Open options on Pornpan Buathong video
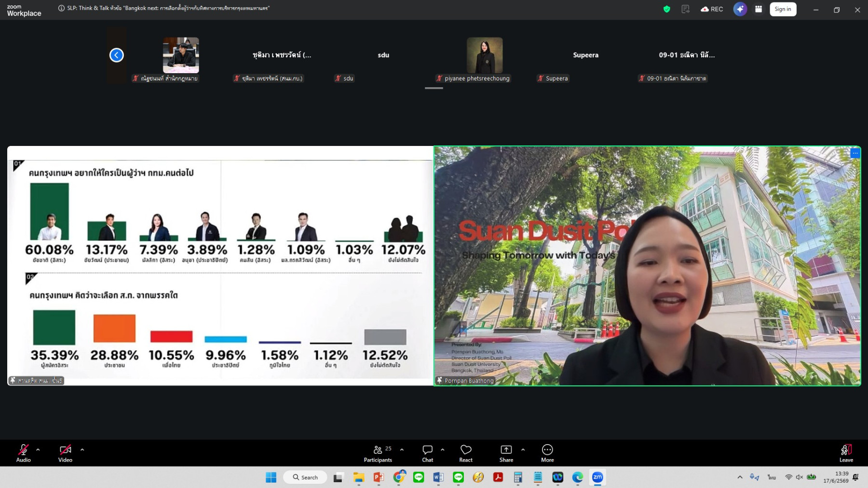Image resolution: width=868 pixels, height=488 pixels. click(x=855, y=153)
